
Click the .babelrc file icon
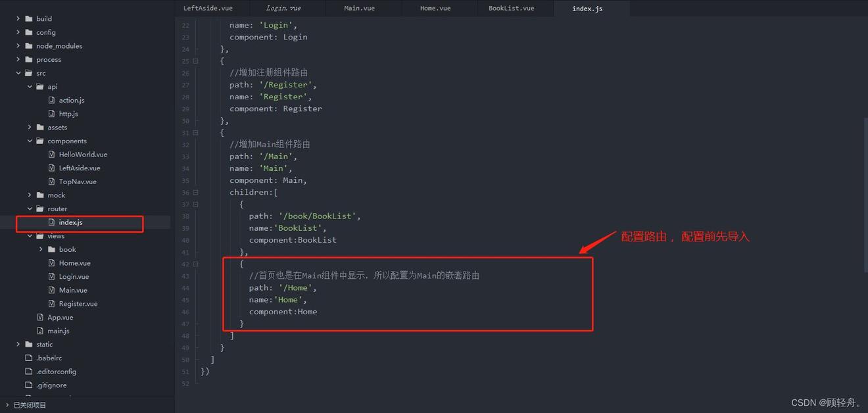pos(29,358)
